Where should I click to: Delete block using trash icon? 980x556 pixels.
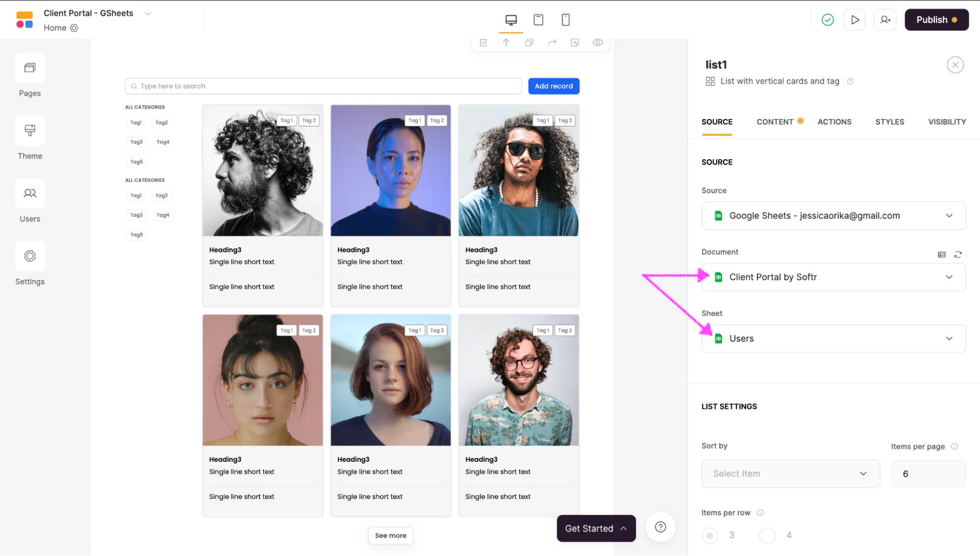point(483,43)
